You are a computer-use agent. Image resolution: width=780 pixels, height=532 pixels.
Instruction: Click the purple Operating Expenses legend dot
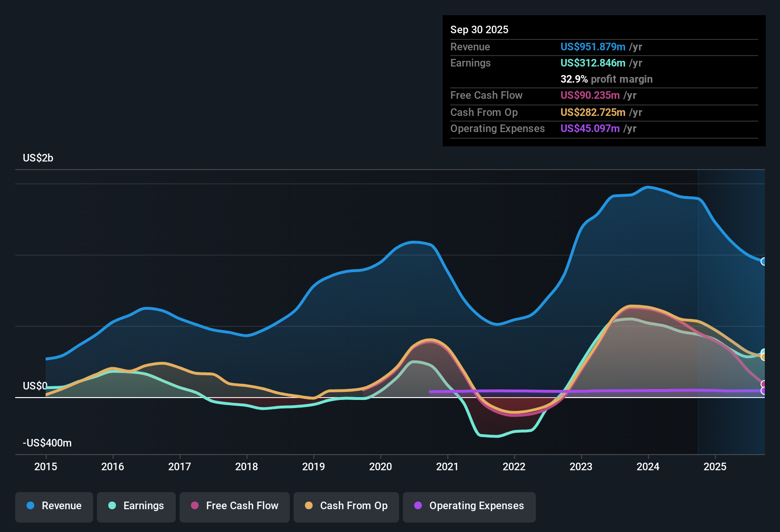pyautogui.click(x=418, y=506)
